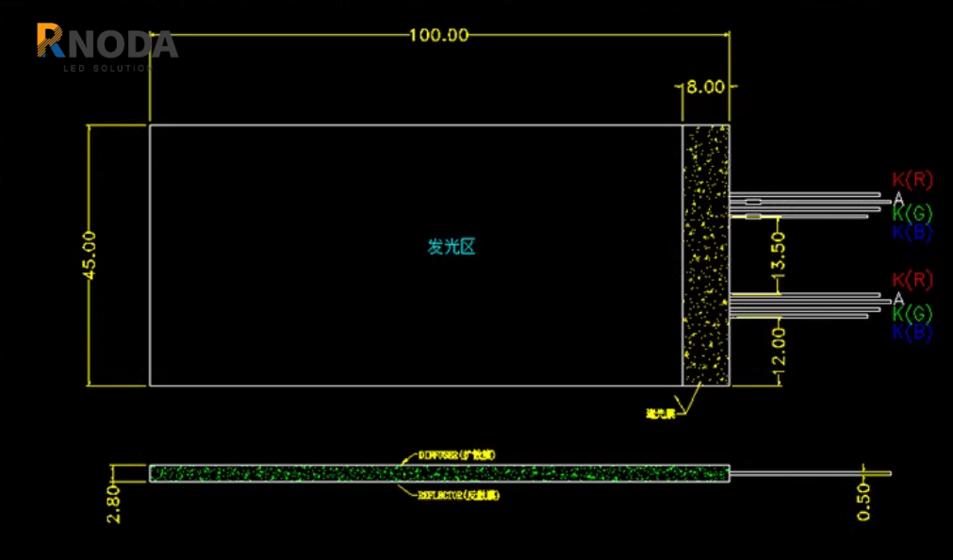953x560 pixels.
Task: Click the 0.50 lead thickness dimension
Action: point(863,502)
